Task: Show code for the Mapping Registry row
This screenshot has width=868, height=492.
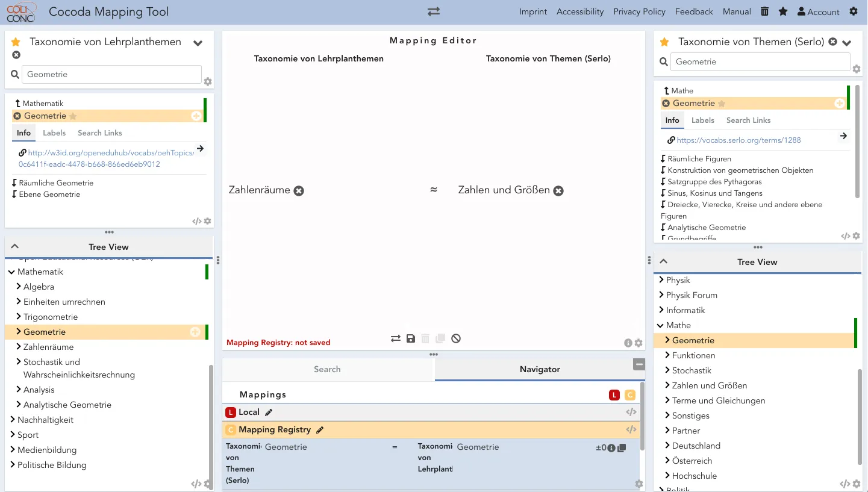Action: pyautogui.click(x=631, y=430)
